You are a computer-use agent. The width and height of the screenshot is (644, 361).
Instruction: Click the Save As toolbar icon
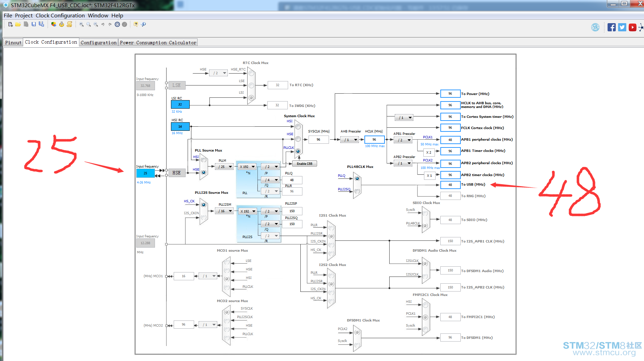click(x=41, y=24)
